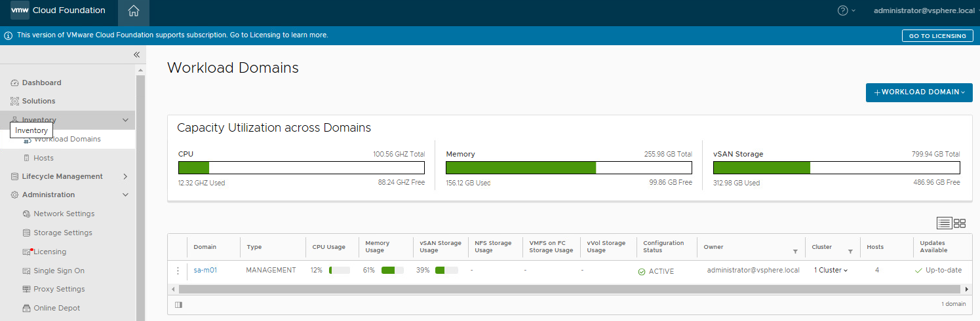Click the Network Settings icon
980x321 pixels.
pos(27,214)
